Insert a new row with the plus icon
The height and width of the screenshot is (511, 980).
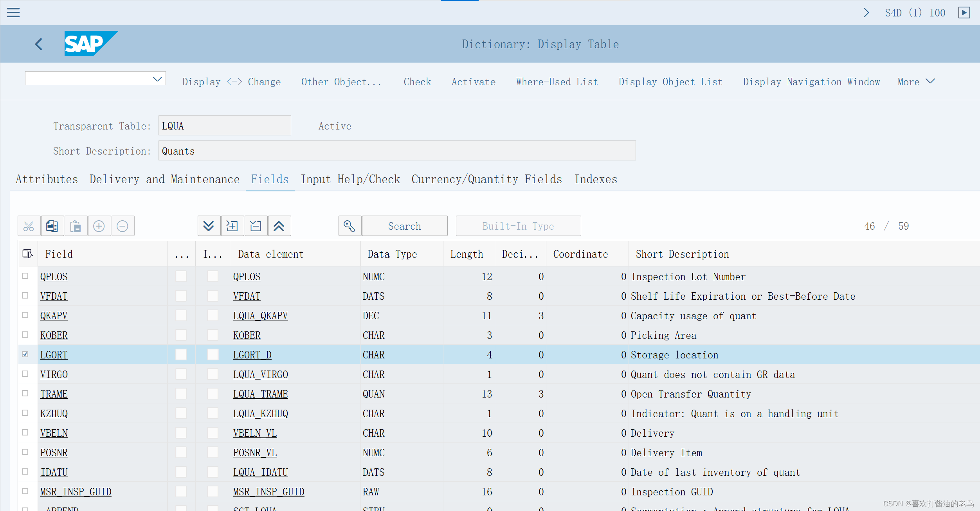click(x=99, y=226)
